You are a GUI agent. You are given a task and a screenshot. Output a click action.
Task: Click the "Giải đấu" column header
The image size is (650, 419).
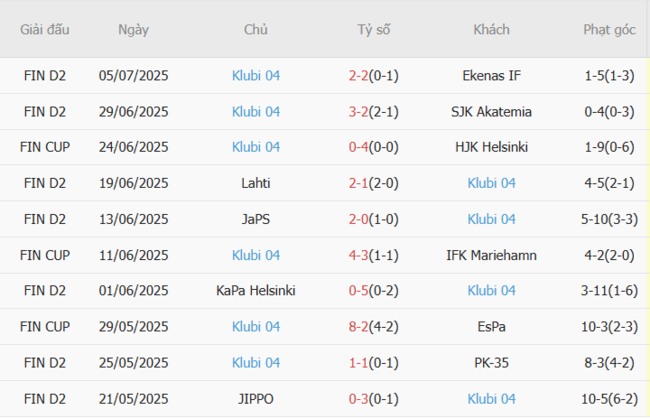click(x=45, y=30)
